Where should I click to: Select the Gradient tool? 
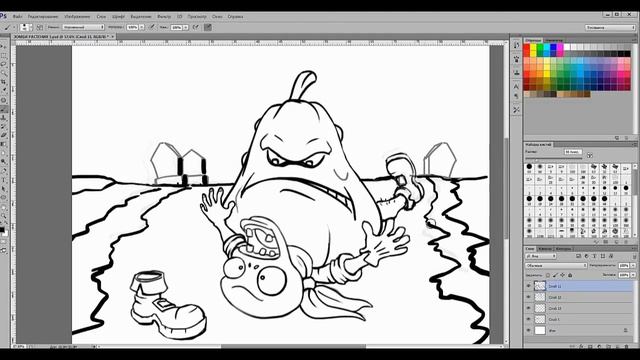(4, 144)
